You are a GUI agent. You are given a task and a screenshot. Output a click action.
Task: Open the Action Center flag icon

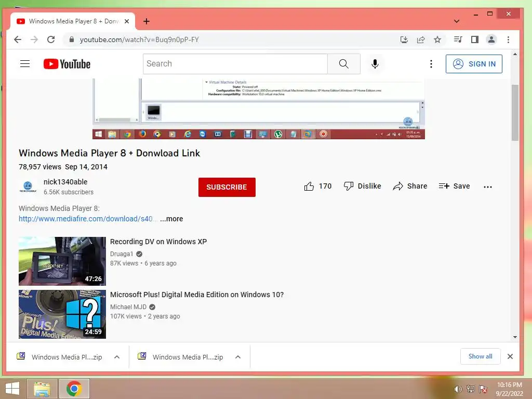pos(483,389)
